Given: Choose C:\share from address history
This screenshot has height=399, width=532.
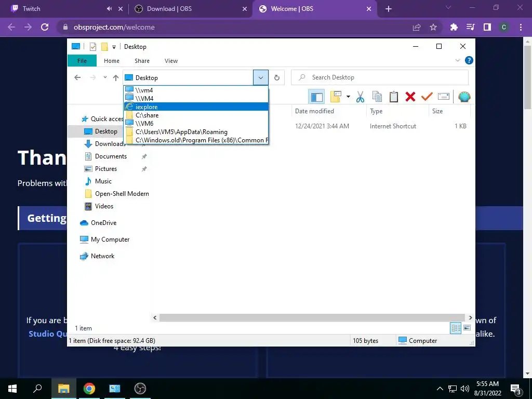Looking at the screenshot, I should click(196, 115).
